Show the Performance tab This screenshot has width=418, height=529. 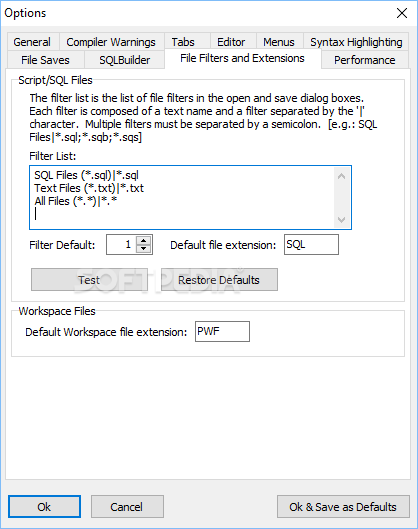click(x=365, y=60)
